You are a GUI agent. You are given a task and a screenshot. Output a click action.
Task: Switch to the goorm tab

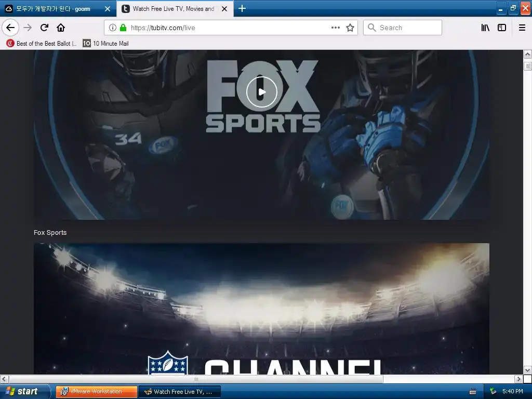[x=54, y=9]
